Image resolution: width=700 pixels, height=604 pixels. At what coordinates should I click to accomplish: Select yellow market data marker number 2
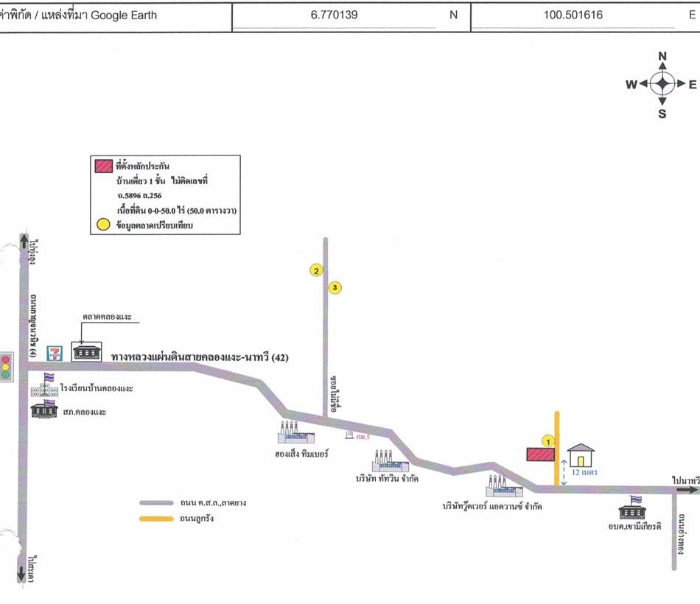pyautogui.click(x=316, y=271)
